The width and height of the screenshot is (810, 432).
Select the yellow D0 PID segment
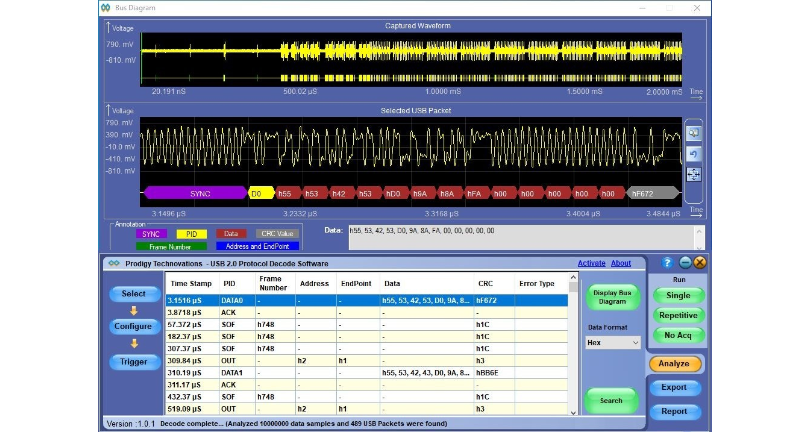[x=261, y=194]
